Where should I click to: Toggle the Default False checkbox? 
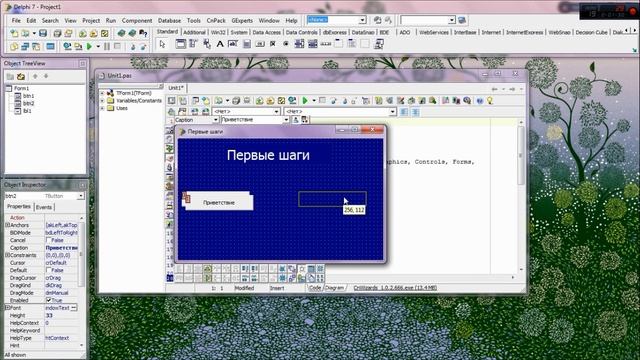pyautogui.click(x=49, y=270)
